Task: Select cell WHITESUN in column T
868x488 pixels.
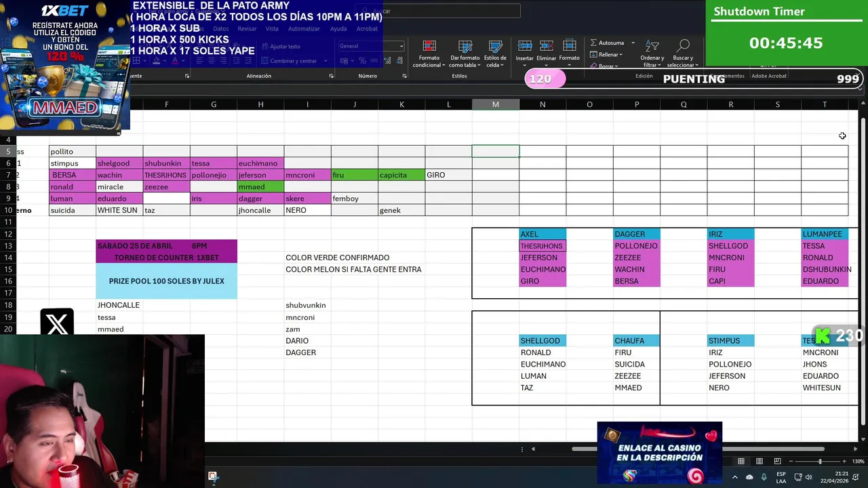Action: 825,388
